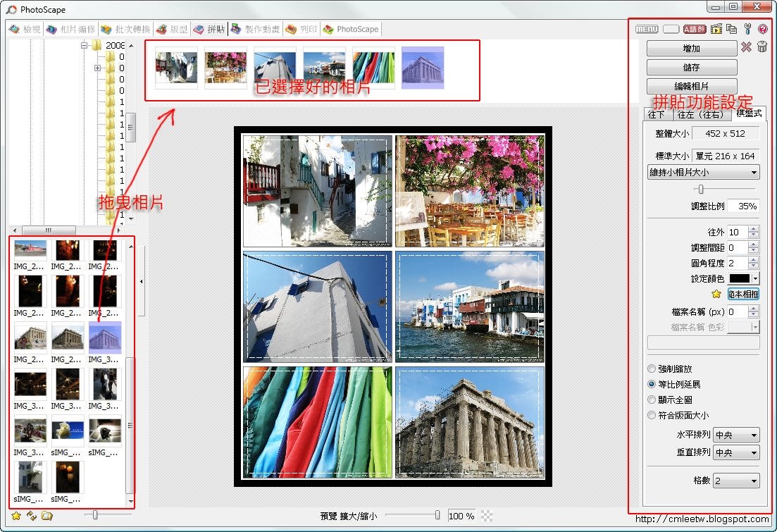Open the 範本相框 frame selector
The height and width of the screenshot is (532, 777).
(743, 294)
